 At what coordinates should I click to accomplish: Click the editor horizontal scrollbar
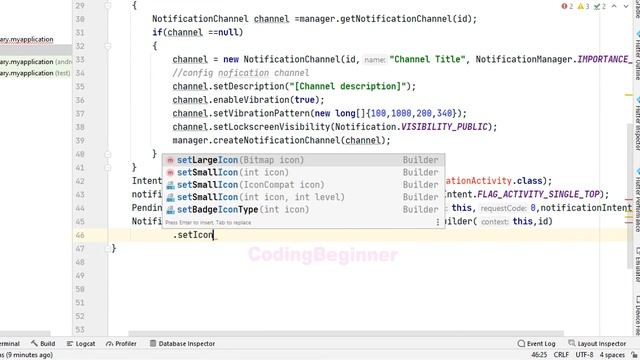346,333
